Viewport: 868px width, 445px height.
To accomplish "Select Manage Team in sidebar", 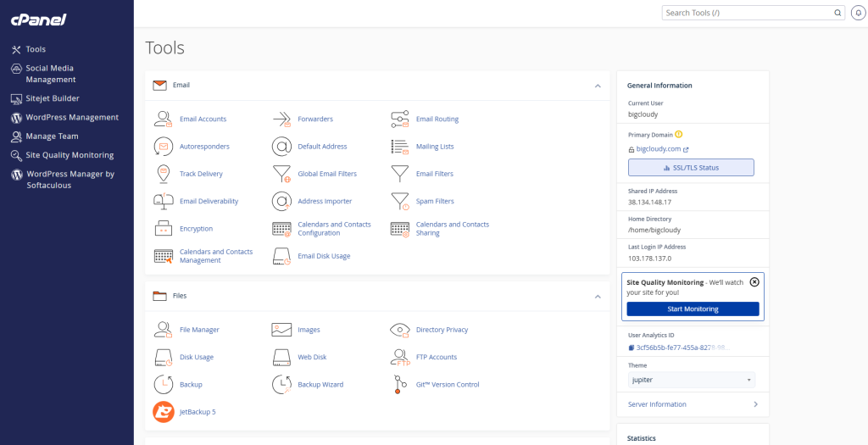I will pos(45,136).
